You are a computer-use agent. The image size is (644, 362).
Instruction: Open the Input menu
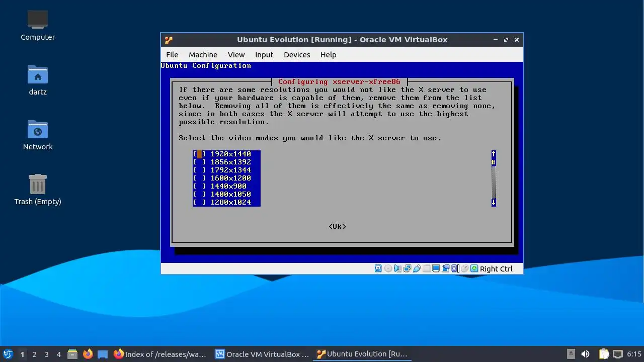click(264, 55)
